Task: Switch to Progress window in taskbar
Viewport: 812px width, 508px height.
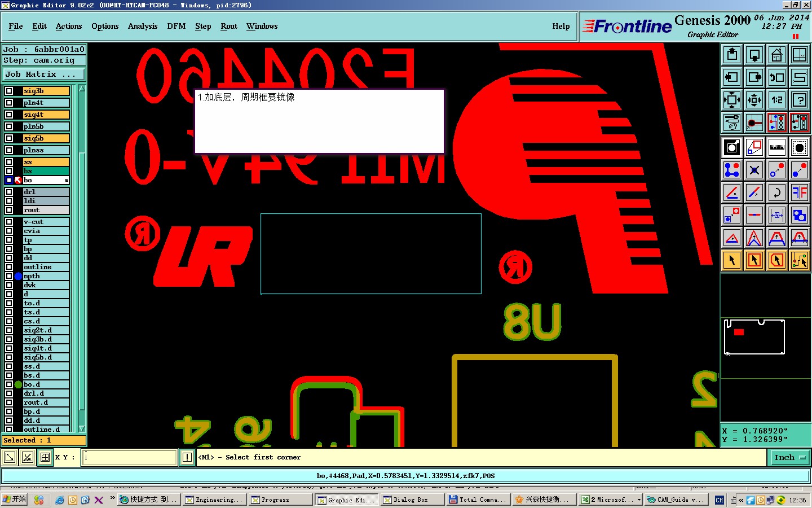Action: click(280, 500)
